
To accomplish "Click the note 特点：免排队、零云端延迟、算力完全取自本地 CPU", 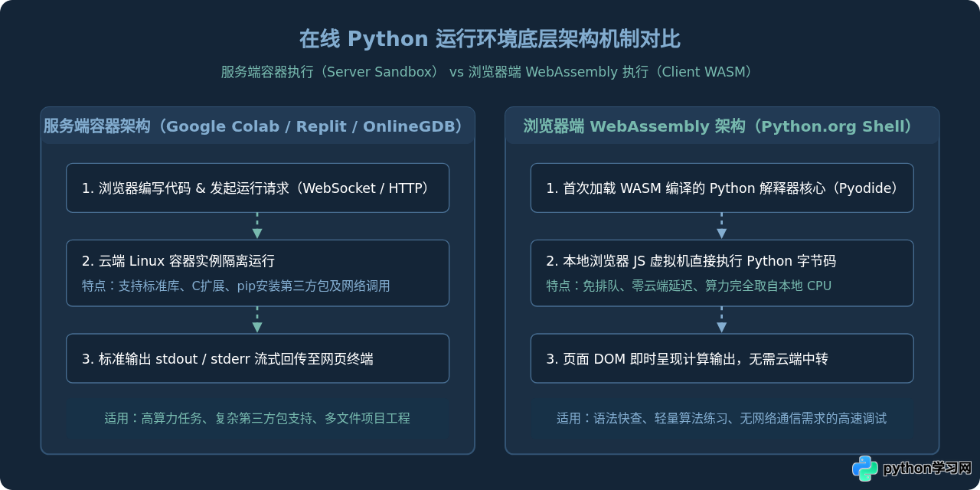I will point(689,286).
